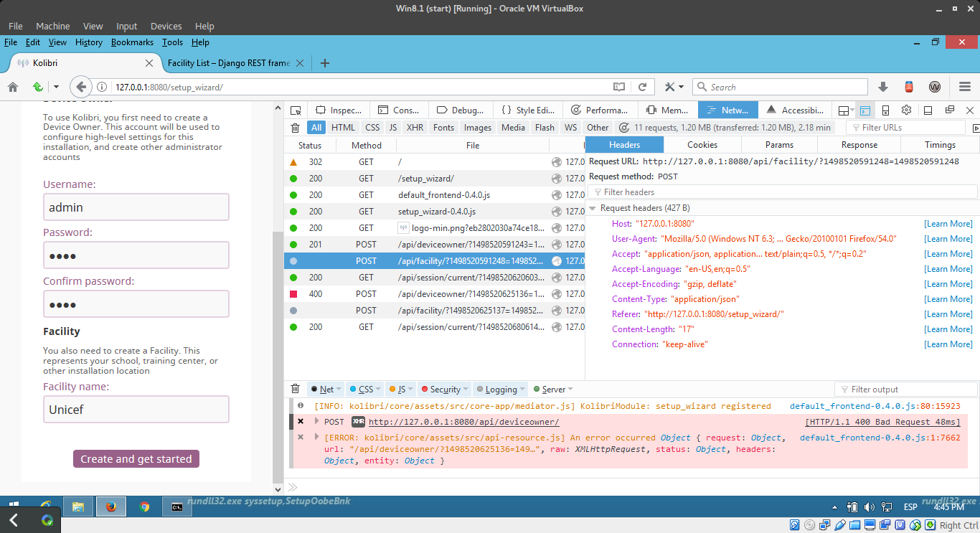980x533 pixels.
Task: Open Command Prompt from the taskbar
Action: (x=176, y=506)
